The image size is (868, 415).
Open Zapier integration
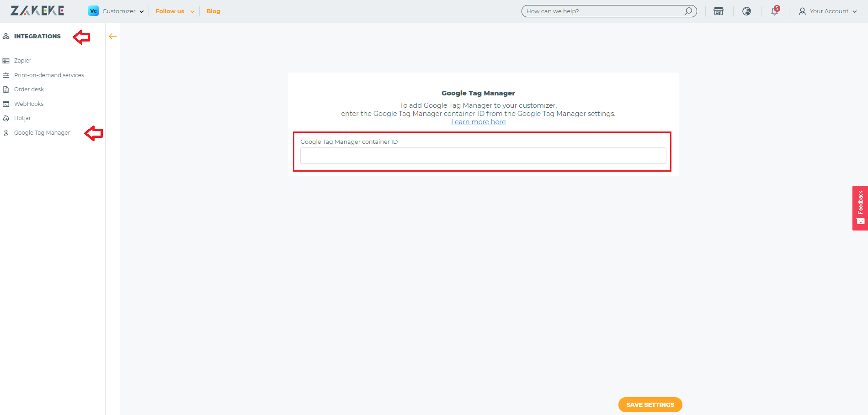(23, 60)
